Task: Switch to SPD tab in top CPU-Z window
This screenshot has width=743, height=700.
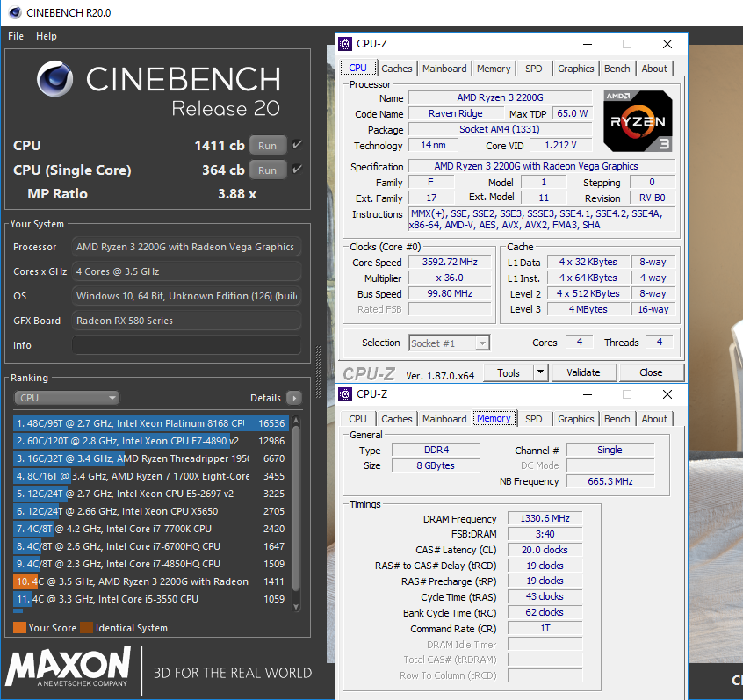Action: (534, 69)
